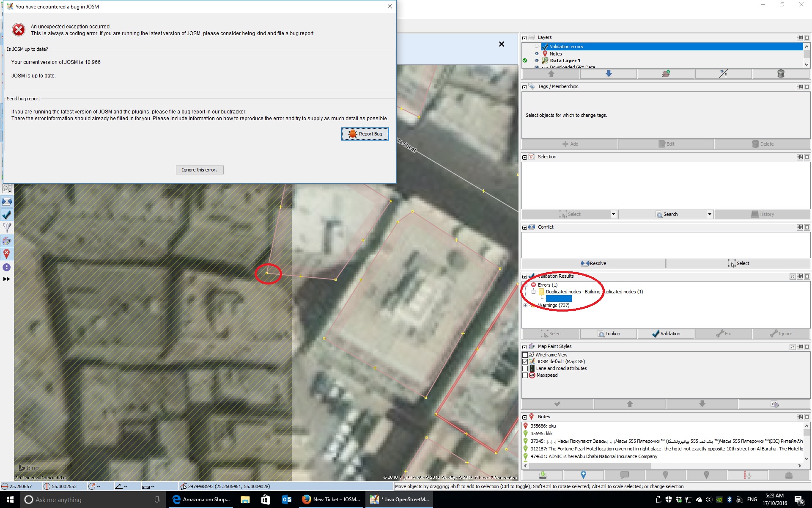The width and height of the screenshot is (812, 508).
Task: Click the 'Ask me anything' search box
Action: coord(92,500)
